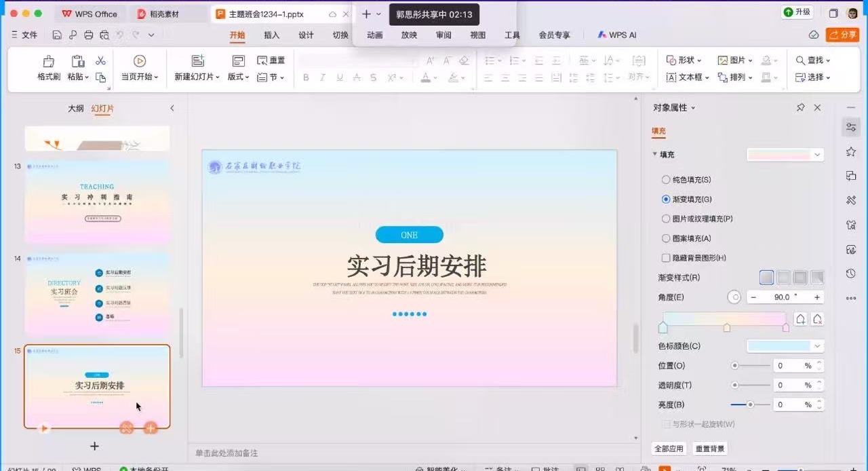The width and height of the screenshot is (868, 471).
Task: Click the Reset Background (重置背景) button
Action: coord(710,449)
